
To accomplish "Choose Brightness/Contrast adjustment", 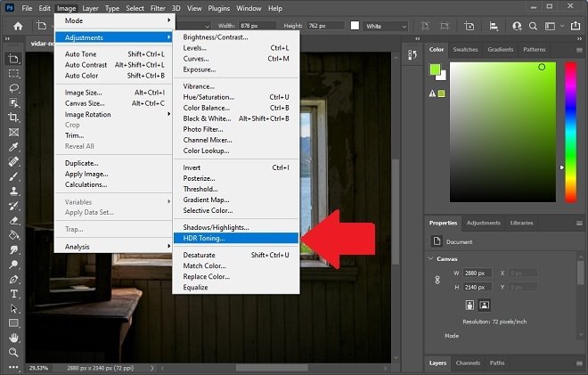I will (x=236, y=37).
